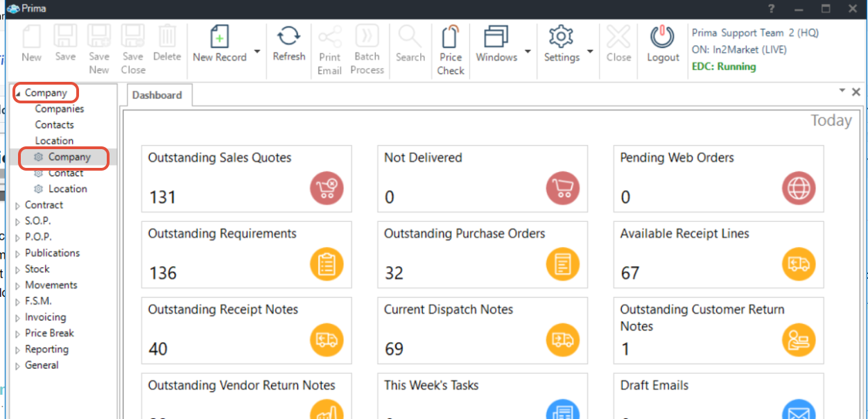Expand the Settings dropdown arrow
The image size is (868, 419).
[x=590, y=51]
